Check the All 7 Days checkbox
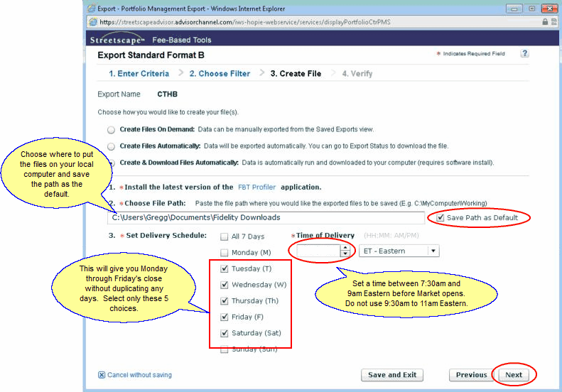The image size is (562, 392). tap(225, 236)
